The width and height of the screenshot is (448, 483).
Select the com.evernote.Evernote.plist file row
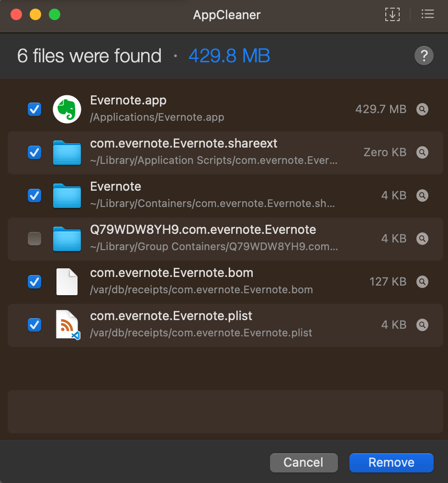[x=225, y=325]
